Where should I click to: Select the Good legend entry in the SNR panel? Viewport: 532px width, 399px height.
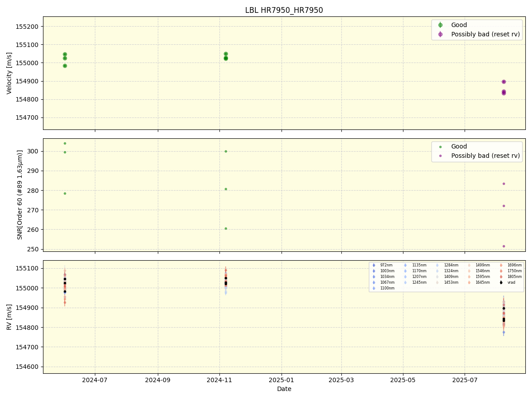coord(459,146)
